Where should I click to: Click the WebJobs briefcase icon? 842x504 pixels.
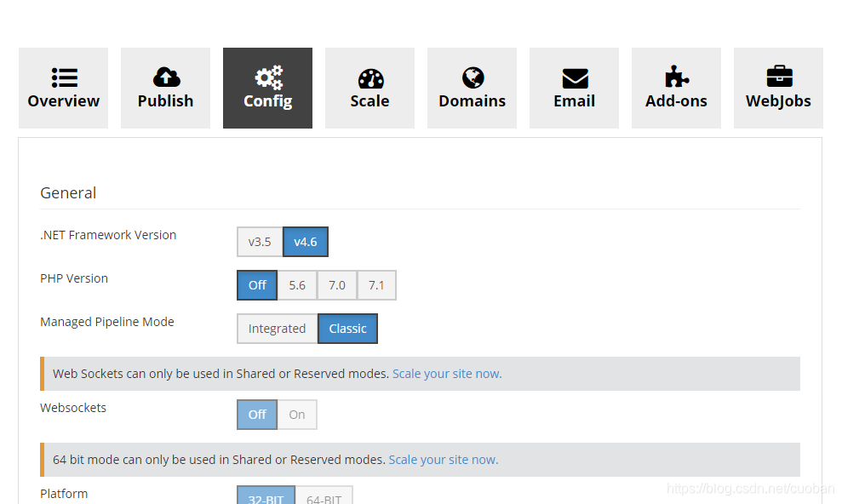pos(779,77)
